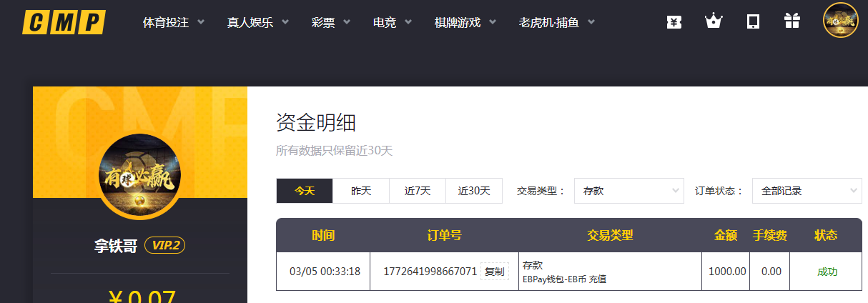The image size is (868, 303).
Task: Open the gift box promotions icon
Action: [791, 21]
